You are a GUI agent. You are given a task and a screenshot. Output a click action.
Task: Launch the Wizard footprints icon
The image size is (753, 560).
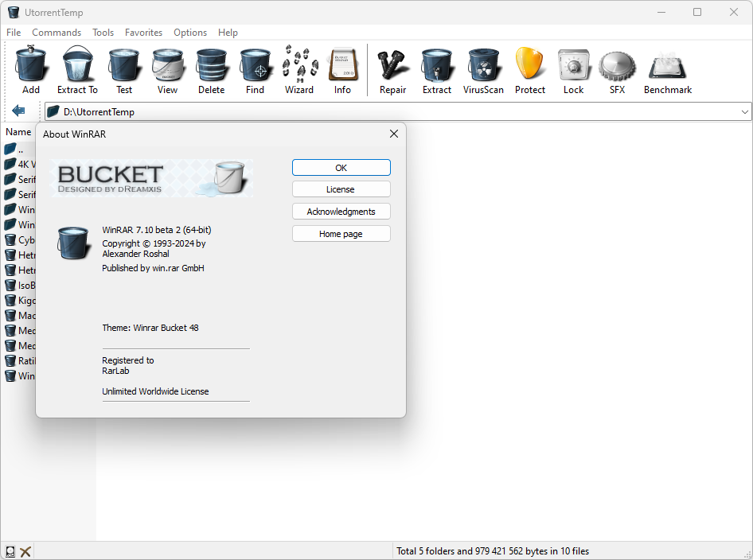pos(299,64)
